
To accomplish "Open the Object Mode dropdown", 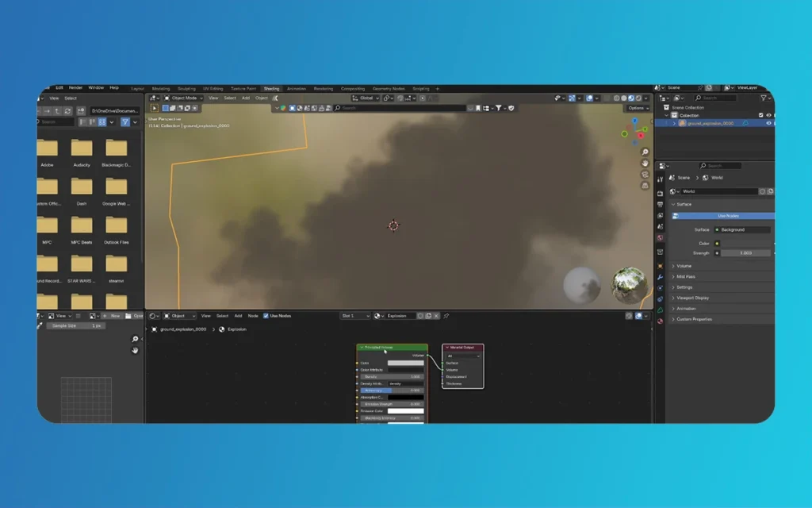I will [x=184, y=98].
